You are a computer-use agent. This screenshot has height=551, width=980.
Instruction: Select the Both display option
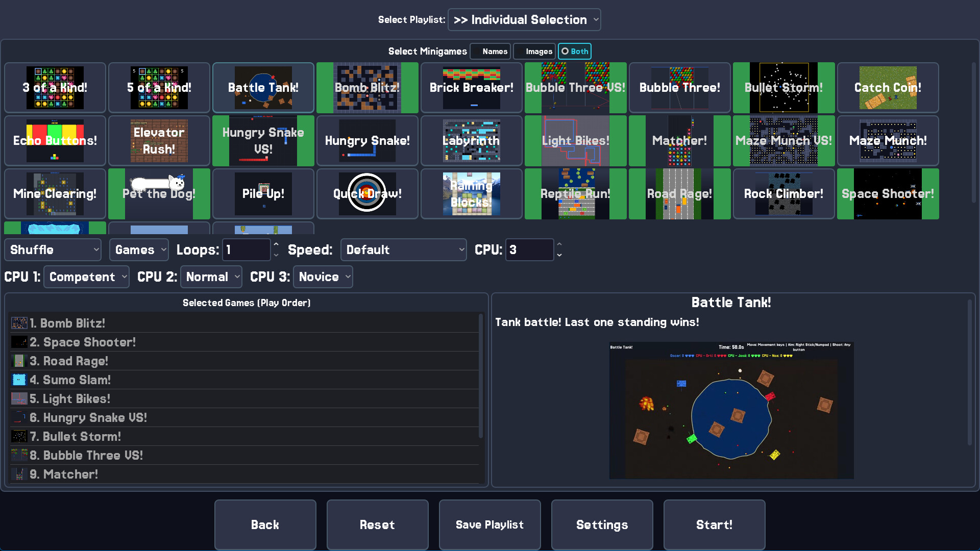click(x=575, y=52)
